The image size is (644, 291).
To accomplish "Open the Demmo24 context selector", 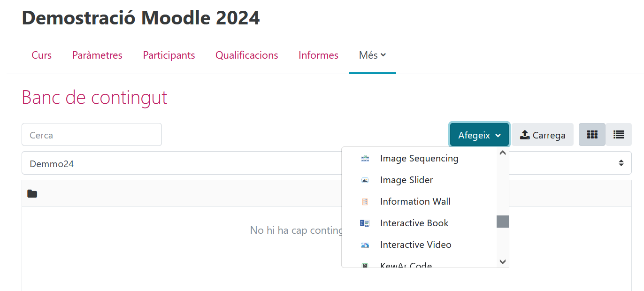I will 326,163.
